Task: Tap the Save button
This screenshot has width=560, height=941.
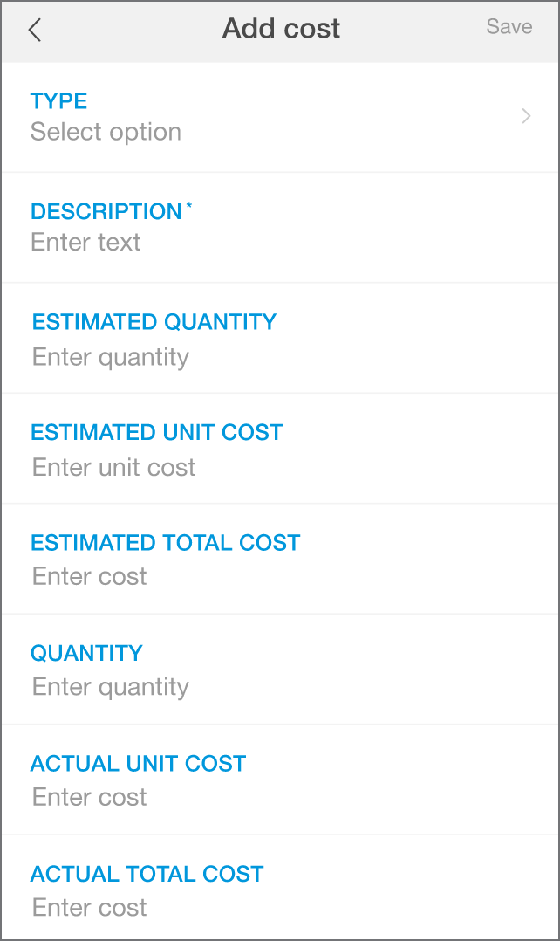Action: [x=509, y=26]
